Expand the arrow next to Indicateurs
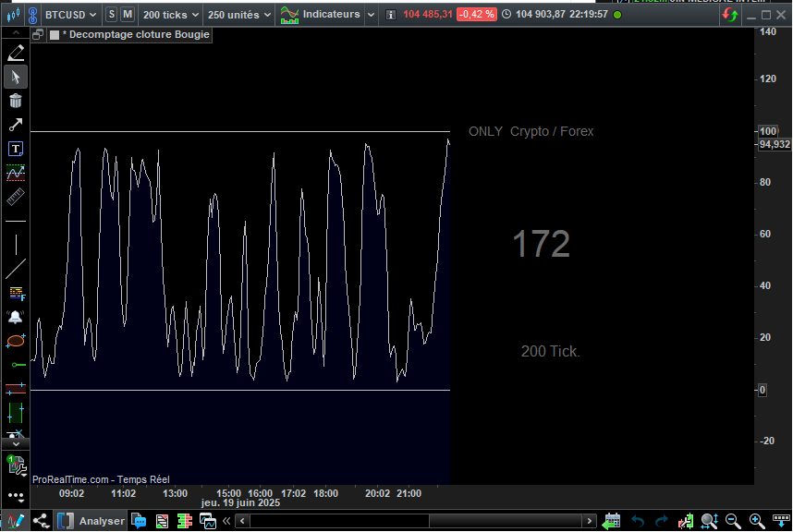 (x=371, y=15)
